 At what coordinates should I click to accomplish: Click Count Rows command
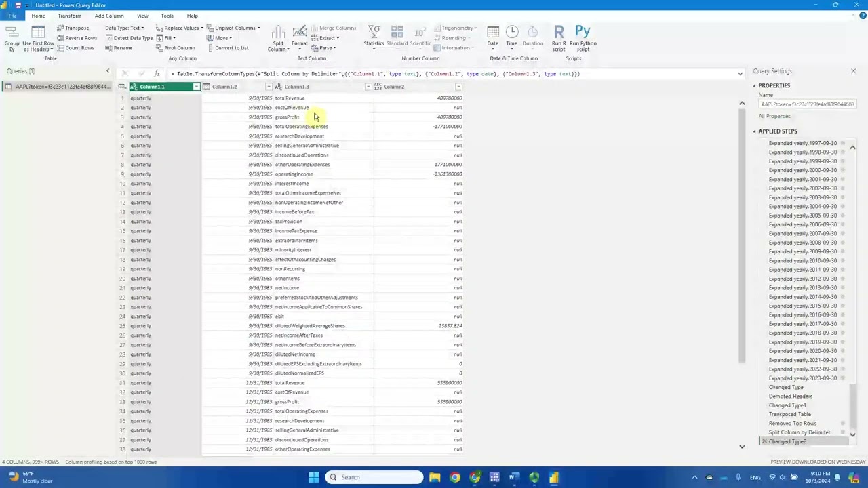(75, 48)
